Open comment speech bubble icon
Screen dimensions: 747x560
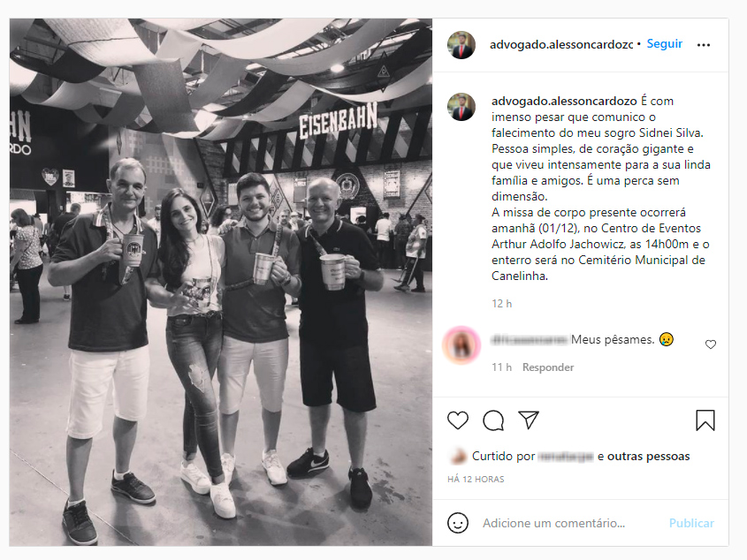click(x=493, y=420)
